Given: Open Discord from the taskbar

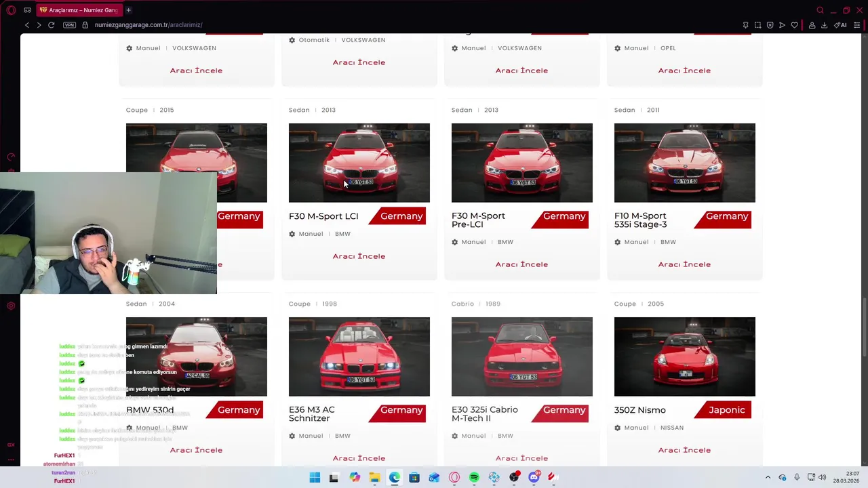Looking at the screenshot, I should tap(534, 478).
